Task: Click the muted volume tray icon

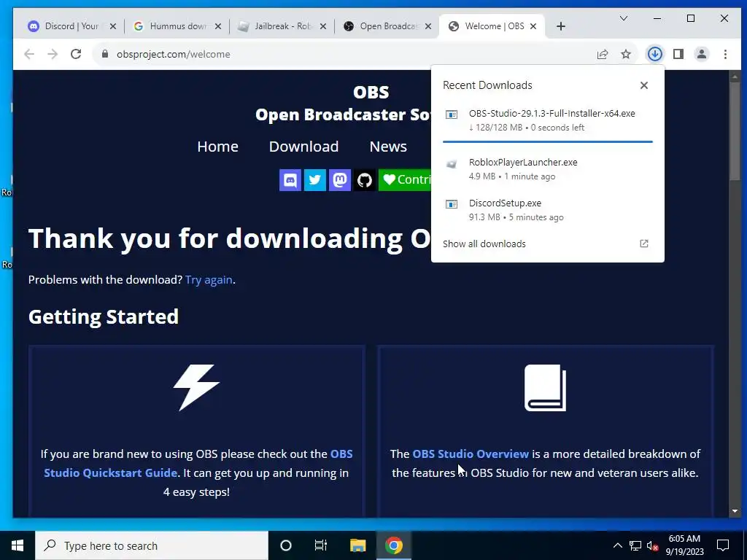Action: point(653,545)
